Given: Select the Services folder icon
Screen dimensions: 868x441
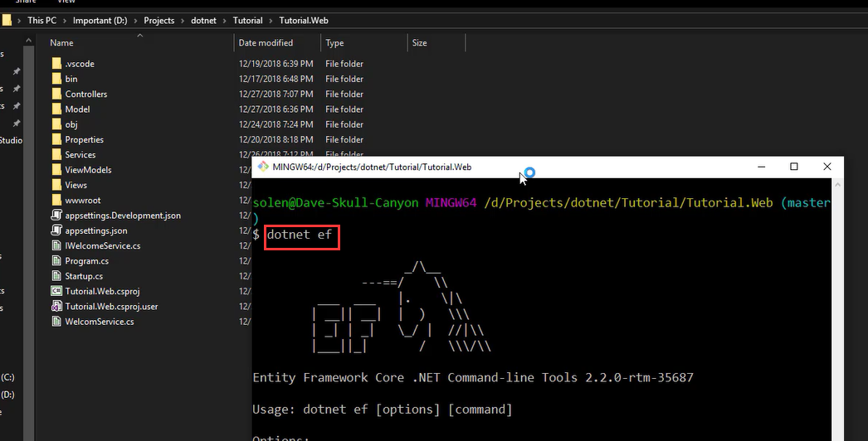Looking at the screenshot, I should pos(56,154).
